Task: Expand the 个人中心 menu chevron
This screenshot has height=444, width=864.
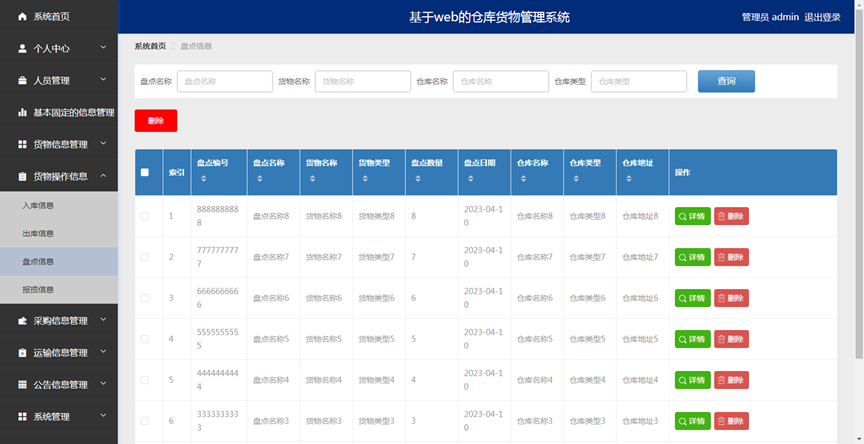Action: (103, 48)
